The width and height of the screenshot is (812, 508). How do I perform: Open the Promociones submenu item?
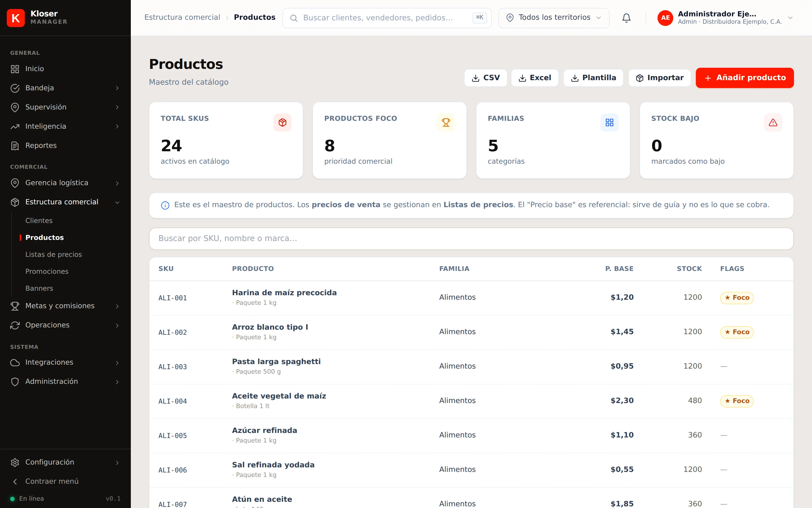[47, 271]
